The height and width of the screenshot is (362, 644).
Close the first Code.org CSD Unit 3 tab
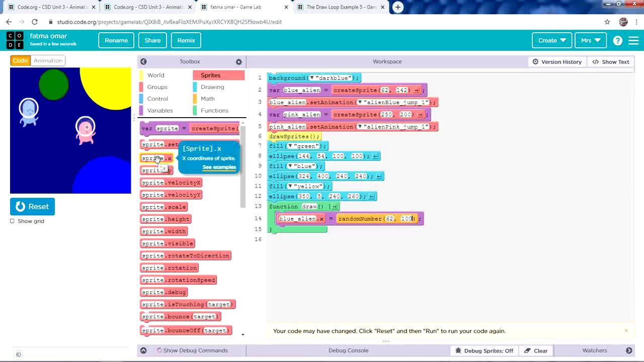(93, 7)
